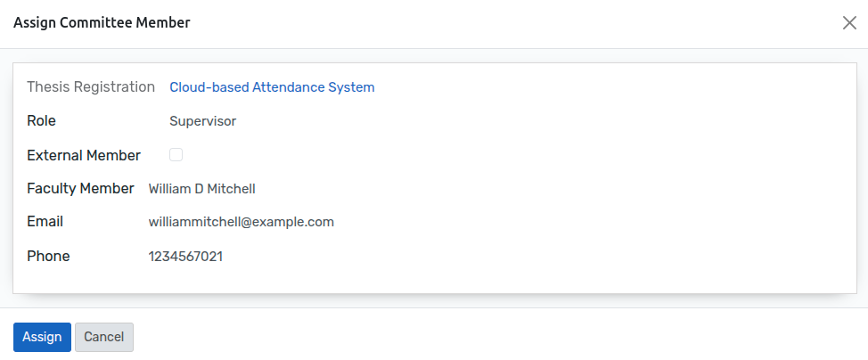868x360 pixels.
Task: Click the Faculty Member label
Action: (80, 188)
